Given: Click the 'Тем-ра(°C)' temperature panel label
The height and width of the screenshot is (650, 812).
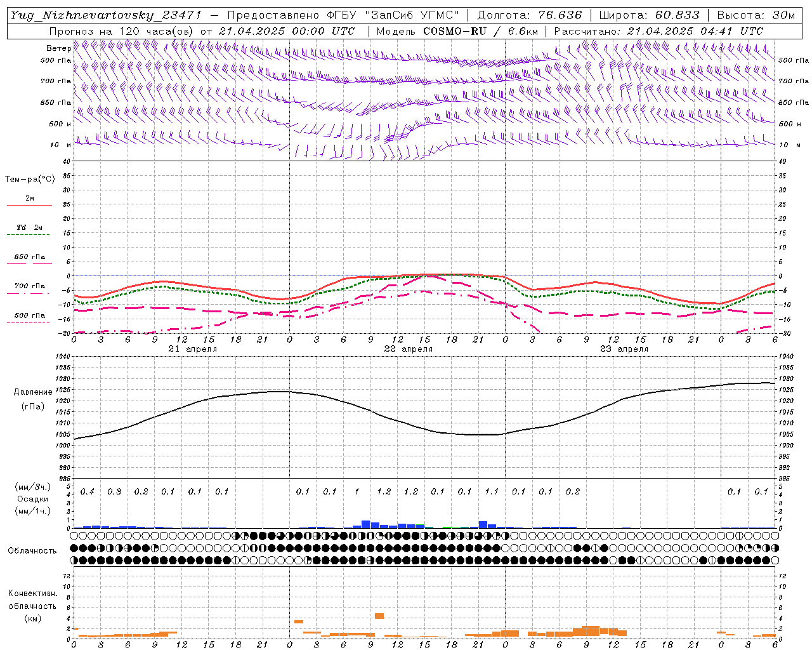Looking at the screenshot, I should tap(30, 180).
